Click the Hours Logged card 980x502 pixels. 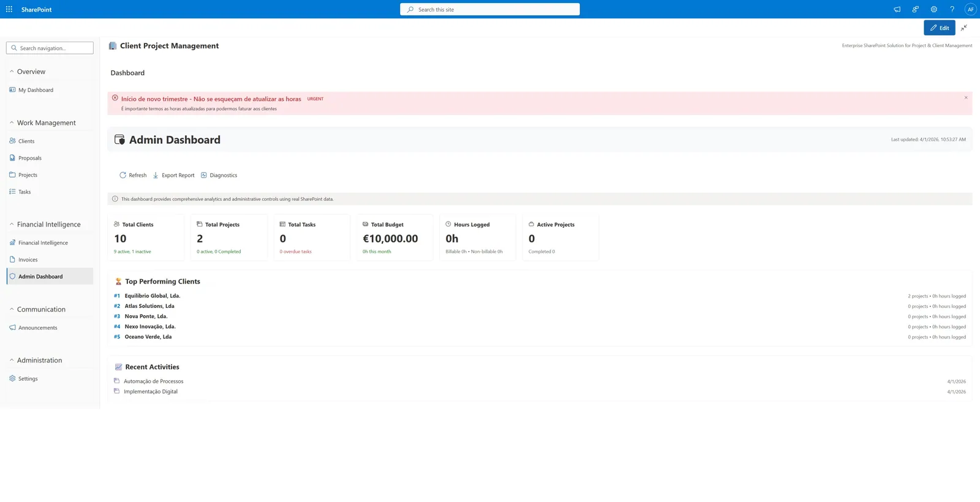pyautogui.click(x=478, y=238)
